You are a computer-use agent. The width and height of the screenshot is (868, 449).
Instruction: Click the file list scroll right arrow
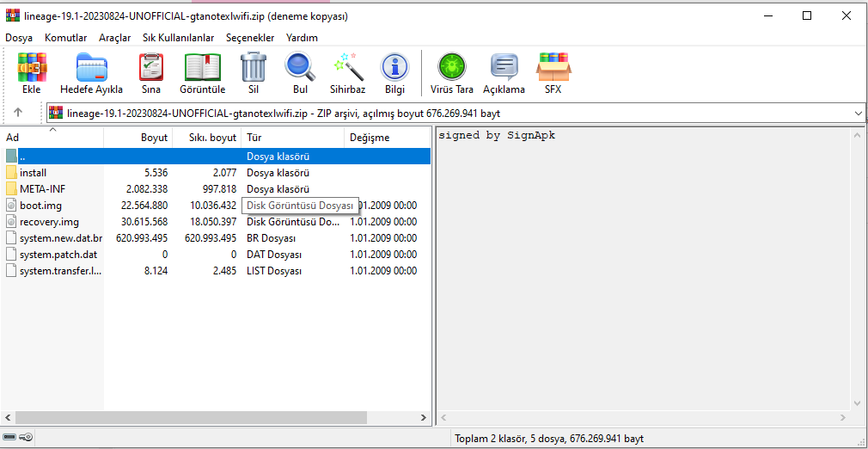click(424, 417)
